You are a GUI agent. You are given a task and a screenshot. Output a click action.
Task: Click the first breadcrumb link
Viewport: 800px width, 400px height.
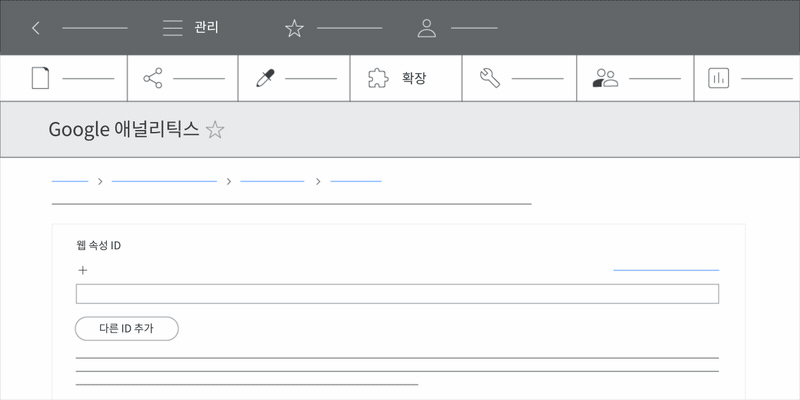point(70,181)
